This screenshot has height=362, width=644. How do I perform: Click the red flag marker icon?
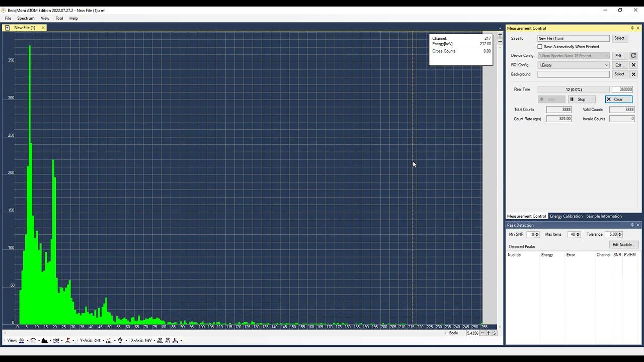[x=68, y=340]
